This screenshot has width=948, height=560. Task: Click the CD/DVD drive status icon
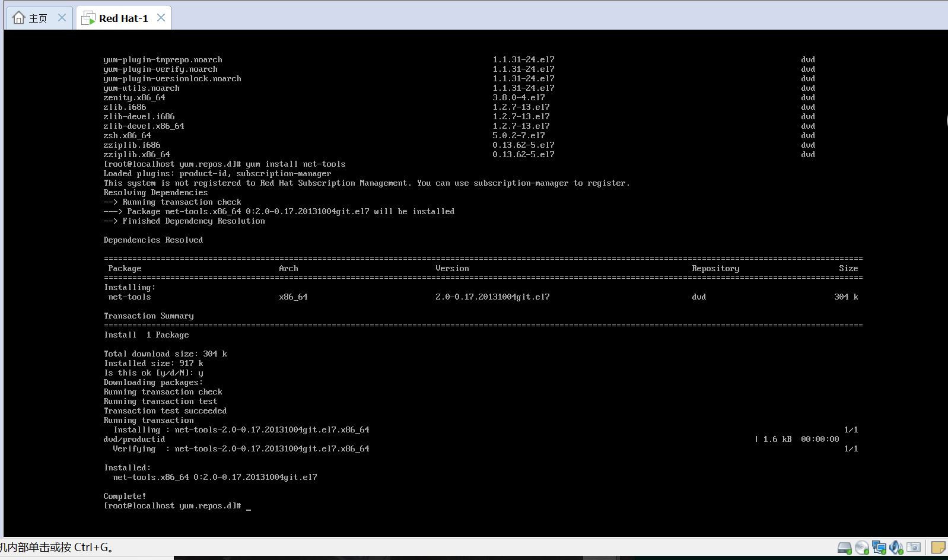coord(862,548)
